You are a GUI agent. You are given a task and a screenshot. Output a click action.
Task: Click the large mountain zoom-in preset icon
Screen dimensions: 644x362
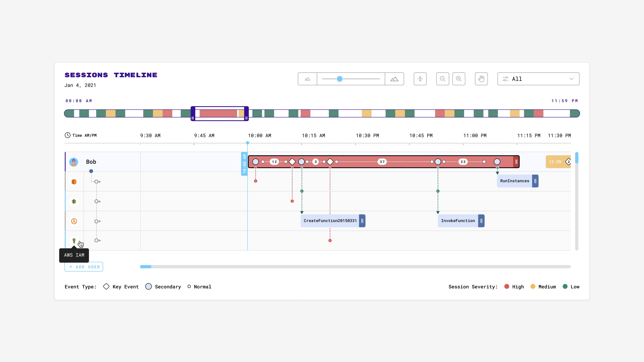[x=394, y=79]
